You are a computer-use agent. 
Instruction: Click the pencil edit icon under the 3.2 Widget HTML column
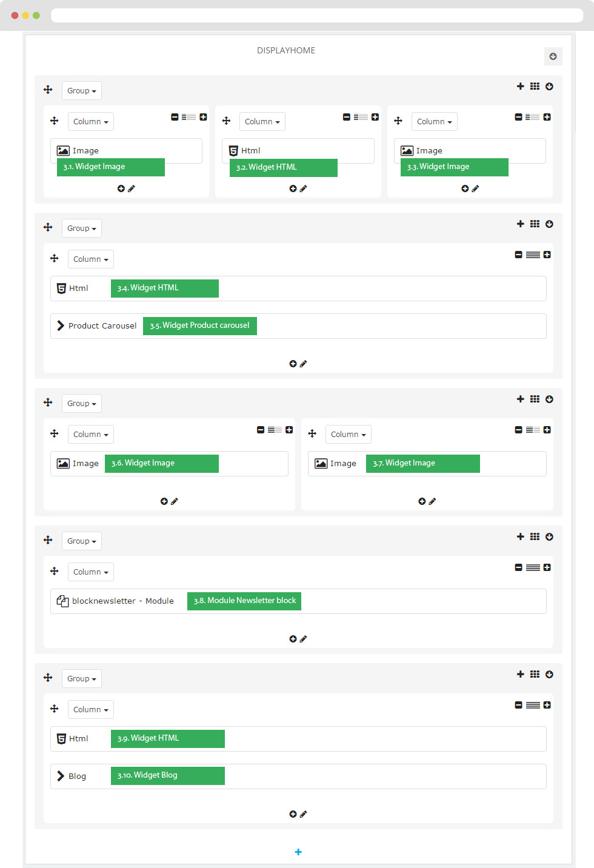pos(303,189)
